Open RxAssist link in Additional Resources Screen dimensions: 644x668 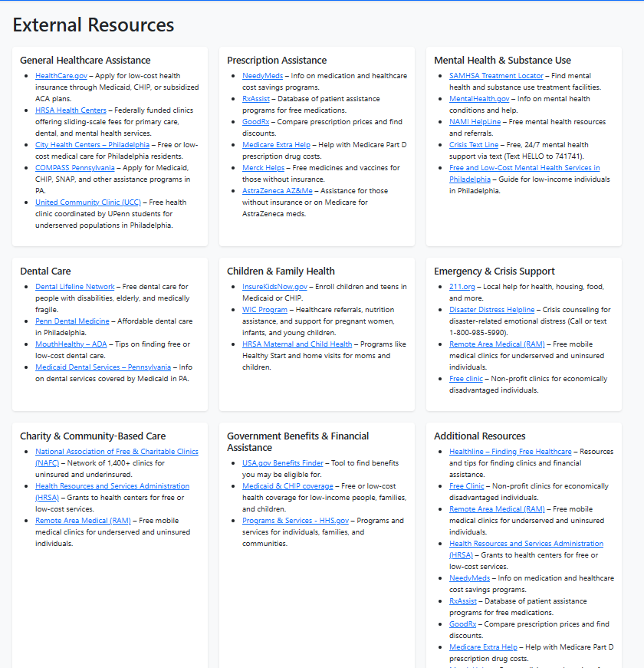463,601
